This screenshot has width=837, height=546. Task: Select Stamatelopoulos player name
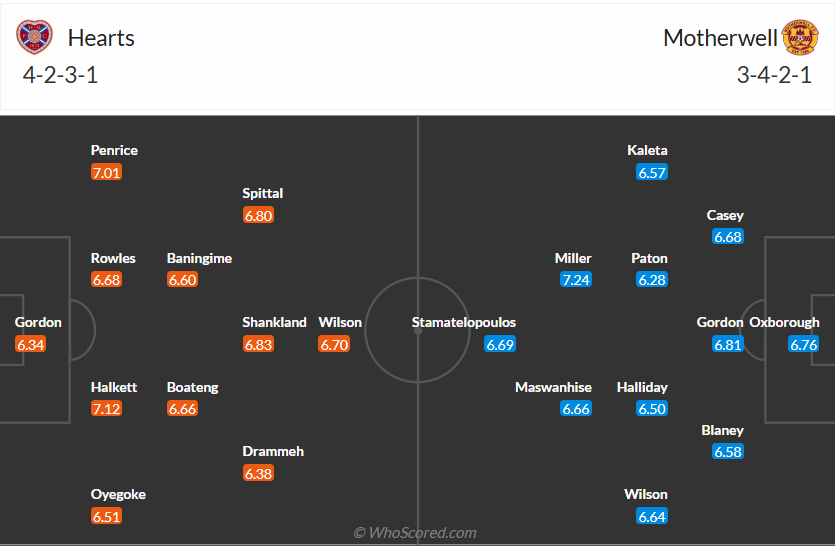pos(464,322)
